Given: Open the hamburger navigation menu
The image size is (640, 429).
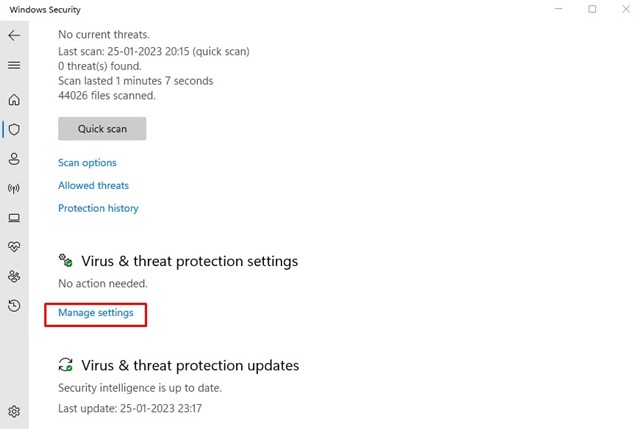Looking at the screenshot, I should point(14,65).
